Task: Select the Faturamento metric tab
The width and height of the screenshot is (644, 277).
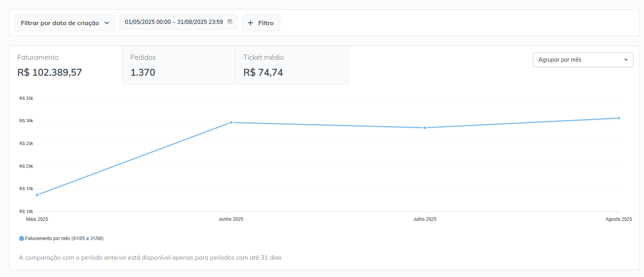Action: click(66, 65)
